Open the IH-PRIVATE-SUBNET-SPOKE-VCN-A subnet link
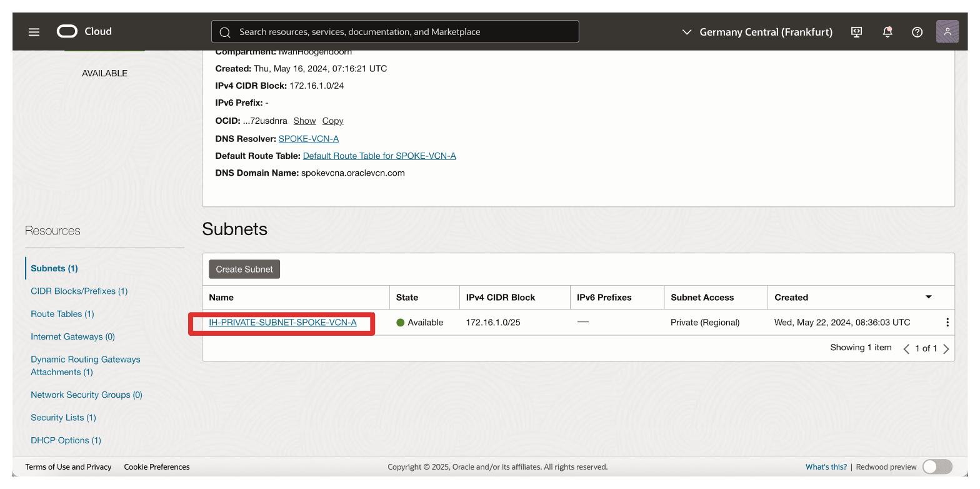This screenshot has width=980, height=489. click(282, 323)
